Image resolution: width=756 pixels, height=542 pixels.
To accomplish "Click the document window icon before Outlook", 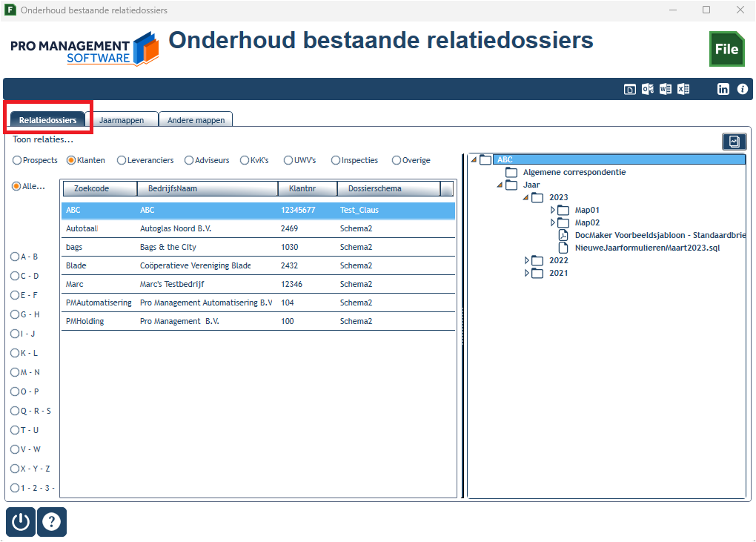I will [x=630, y=89].
